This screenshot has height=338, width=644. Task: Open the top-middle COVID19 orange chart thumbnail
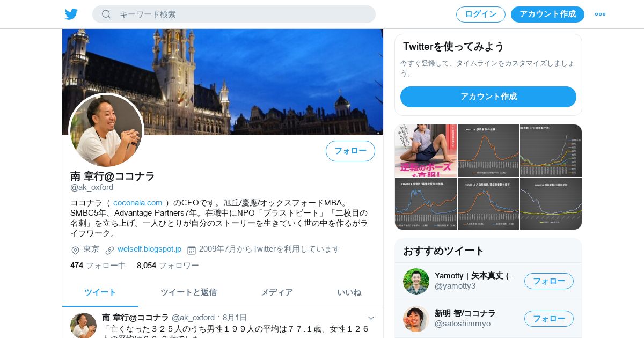click(488, 150)
